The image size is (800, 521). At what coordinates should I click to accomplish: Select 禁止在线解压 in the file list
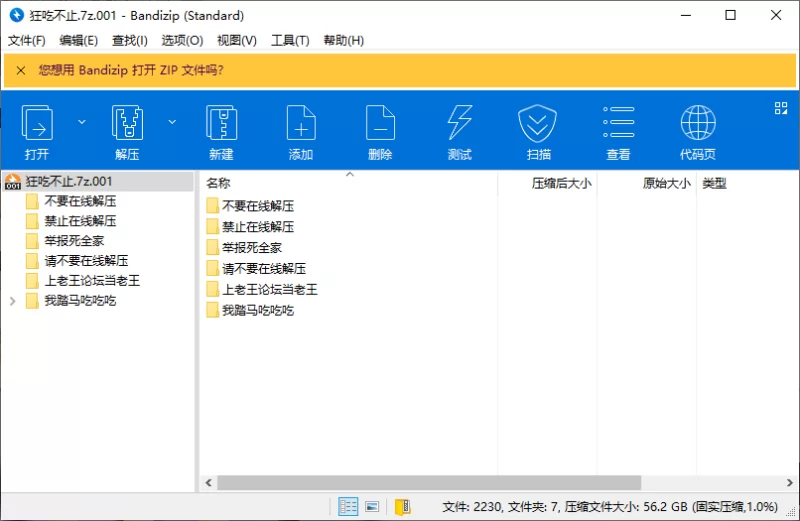tap(258, 227)
